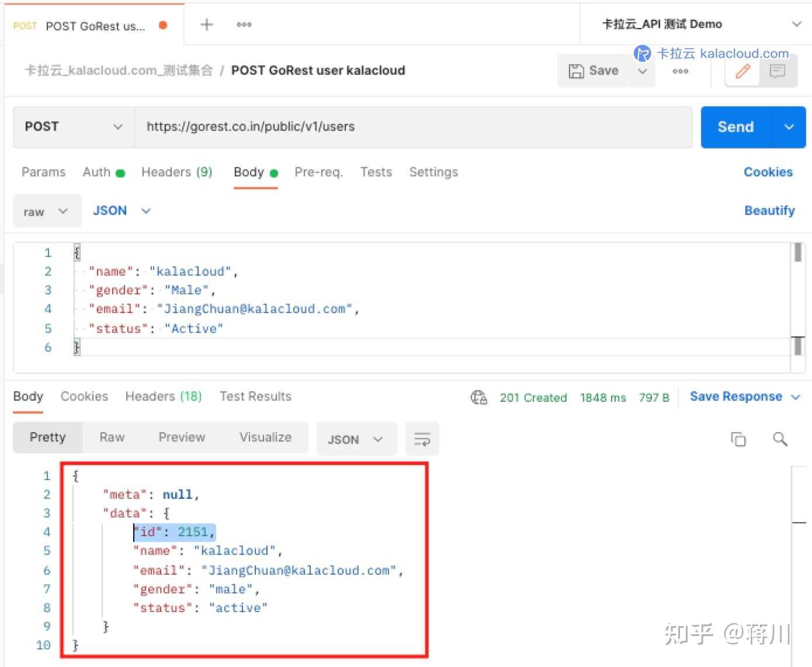Click the network globe icon near 201 Created
This screenshot has height=667, width=812.
479,397
